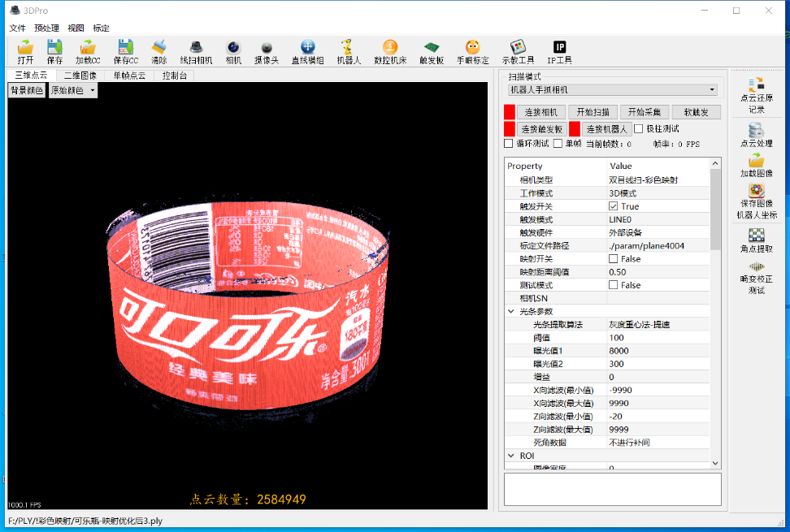Viewport: 790px width, 532px height.
Task: Open the 预处理 menu
Action: coord(46,28)
